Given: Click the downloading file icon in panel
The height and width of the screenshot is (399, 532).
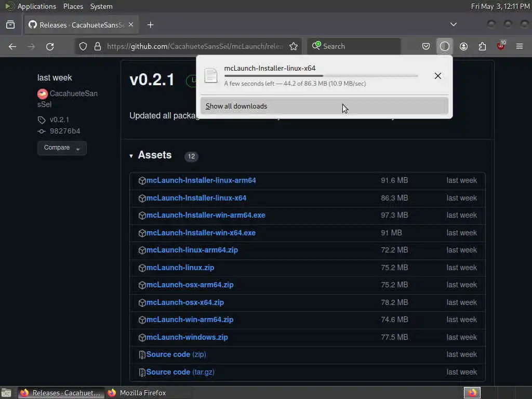Looking at the screenshot, I should 211,75.
